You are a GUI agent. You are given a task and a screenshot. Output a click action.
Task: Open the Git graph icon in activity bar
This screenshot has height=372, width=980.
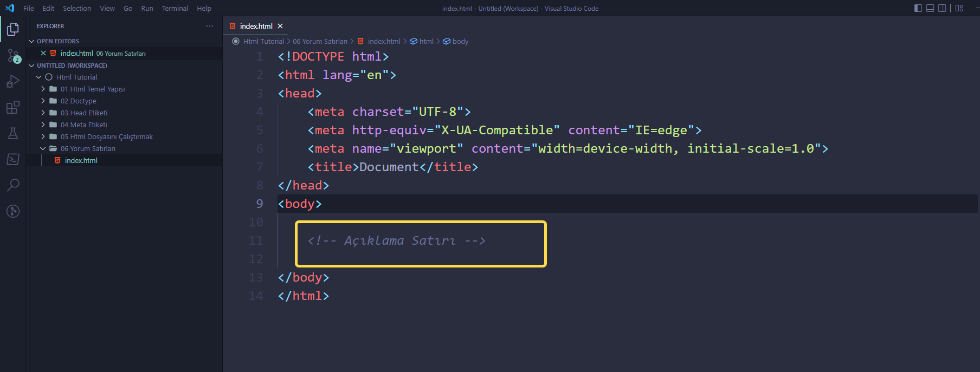[12, 211]
